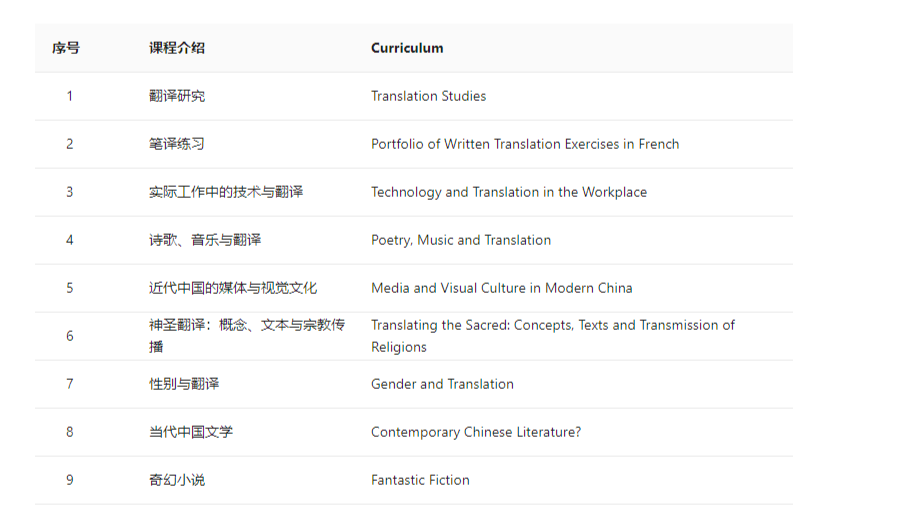Click Media and Visual Culture in Modern China
This screenshot has width=911, height=510.
501,288
